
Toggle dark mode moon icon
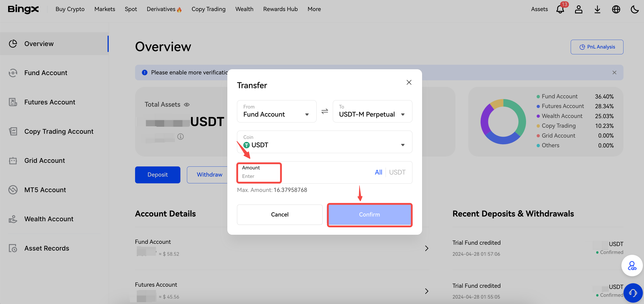click(635, 9)
